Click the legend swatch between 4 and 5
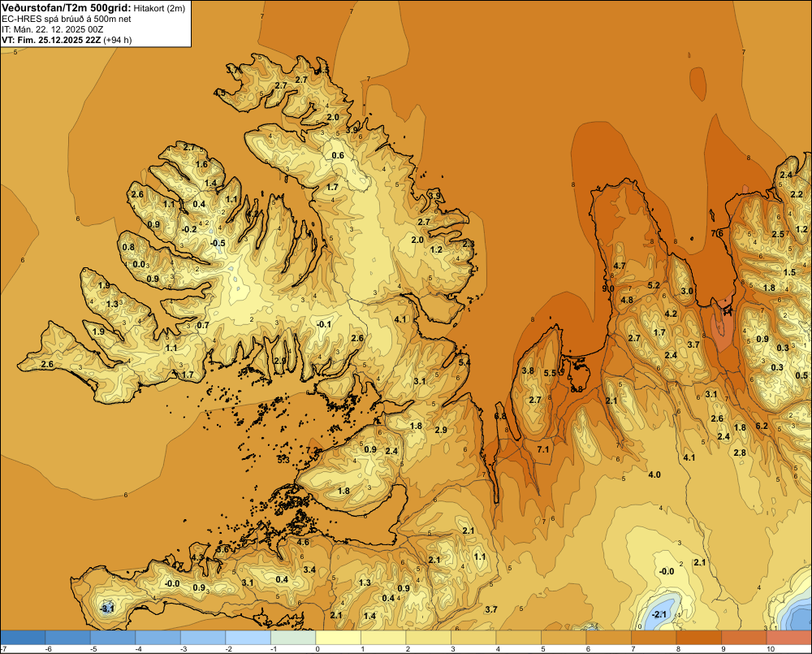The height and width of the screenshot is (654, 812). [x=518, y=638]
